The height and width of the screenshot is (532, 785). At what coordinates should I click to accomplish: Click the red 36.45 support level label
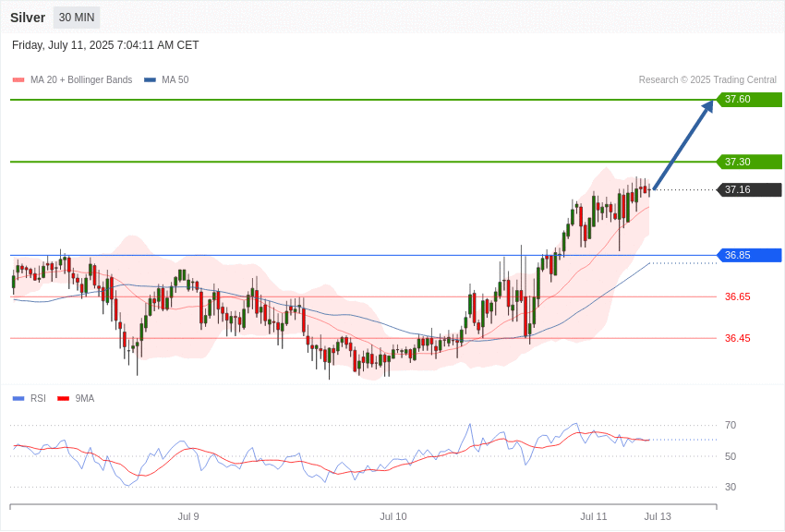pos(738,338)
